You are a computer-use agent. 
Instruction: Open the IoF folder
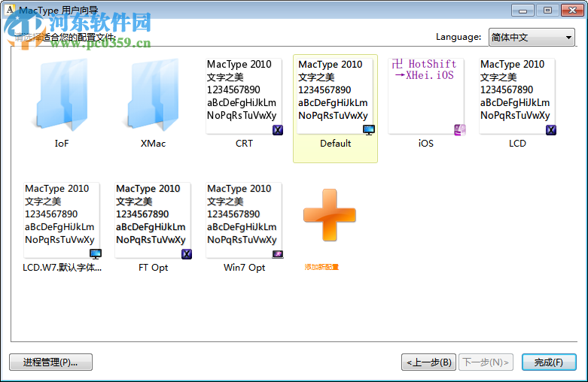click(62, 95)
